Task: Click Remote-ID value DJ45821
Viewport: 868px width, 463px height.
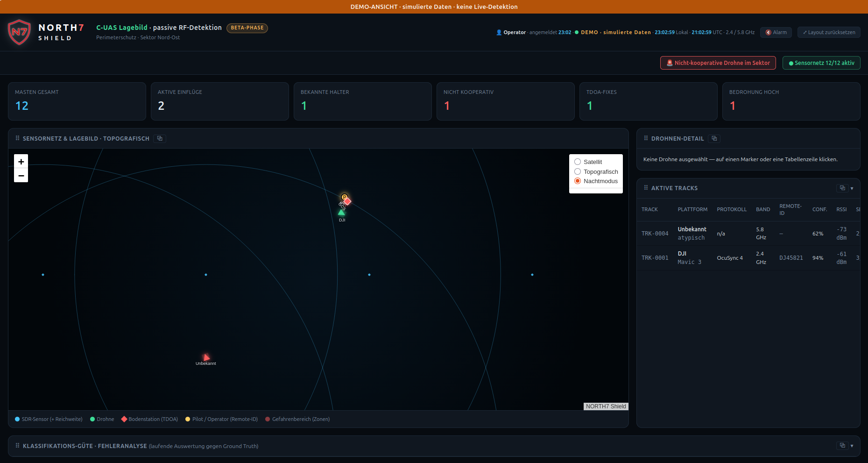Action: pos(791,258)
